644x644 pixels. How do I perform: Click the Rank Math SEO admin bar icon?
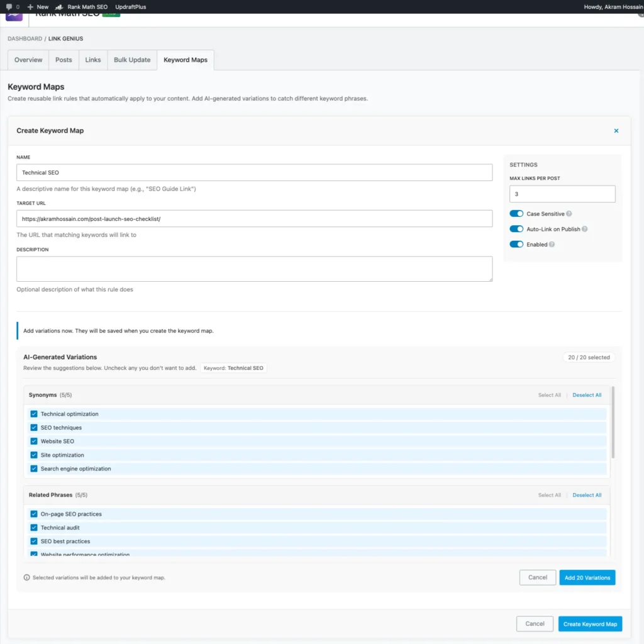pos(60,7)
